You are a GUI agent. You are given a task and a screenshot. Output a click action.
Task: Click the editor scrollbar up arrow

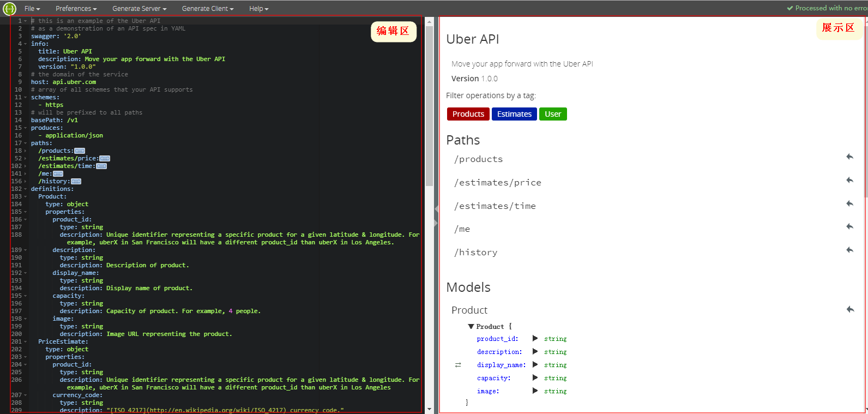(429, 22)
